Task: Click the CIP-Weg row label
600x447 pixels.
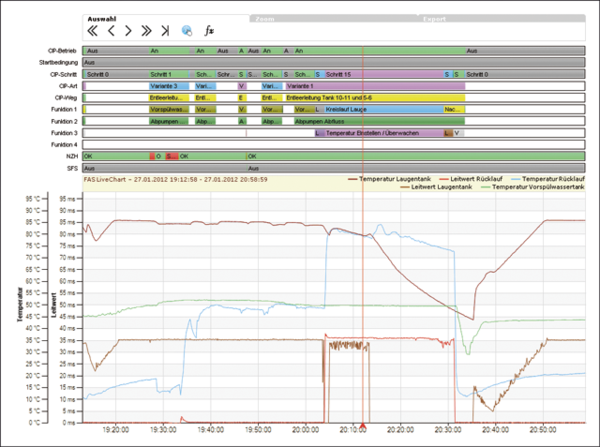Action: click(x=66, y=98)
